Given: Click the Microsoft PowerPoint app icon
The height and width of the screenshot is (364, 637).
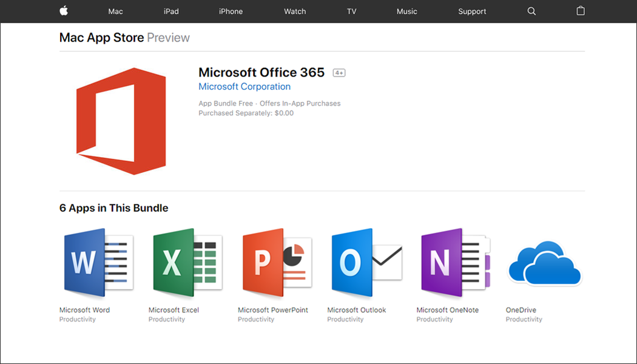Looking at the screenshot, I should (x=277, y=263).
